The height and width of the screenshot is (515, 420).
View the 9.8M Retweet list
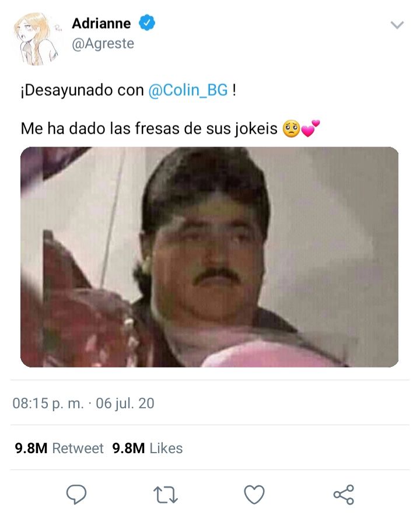pos(59,448)
